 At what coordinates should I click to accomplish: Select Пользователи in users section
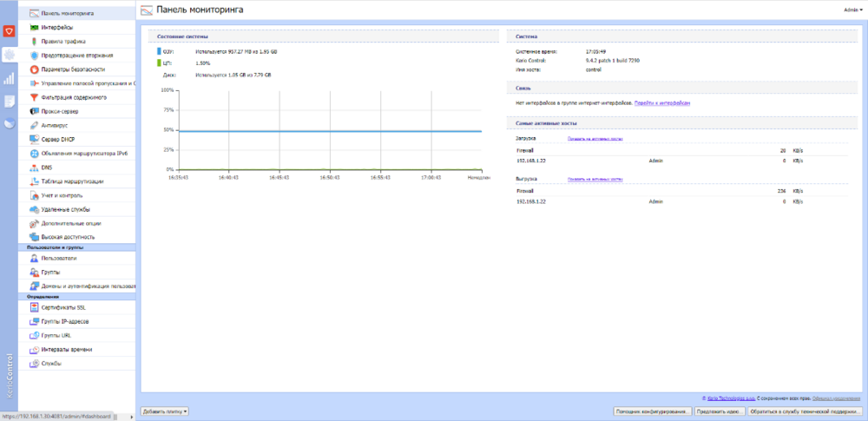click(60, 258)
